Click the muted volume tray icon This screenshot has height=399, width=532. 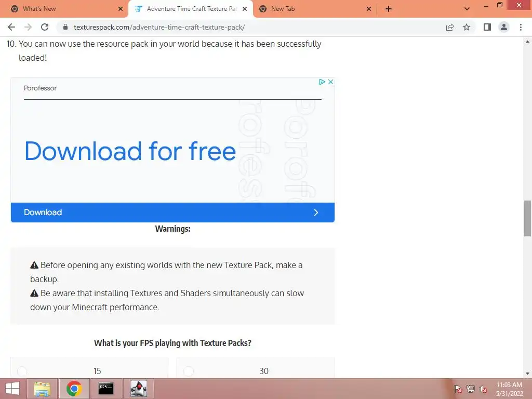point(483,389)
